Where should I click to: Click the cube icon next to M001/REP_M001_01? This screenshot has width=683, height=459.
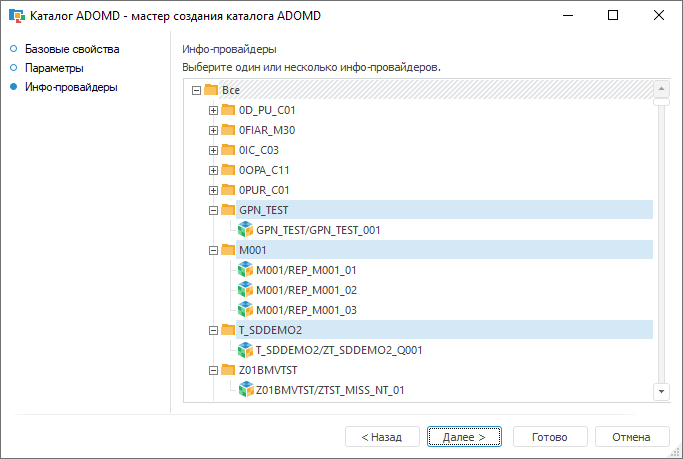tap(246, 270)
